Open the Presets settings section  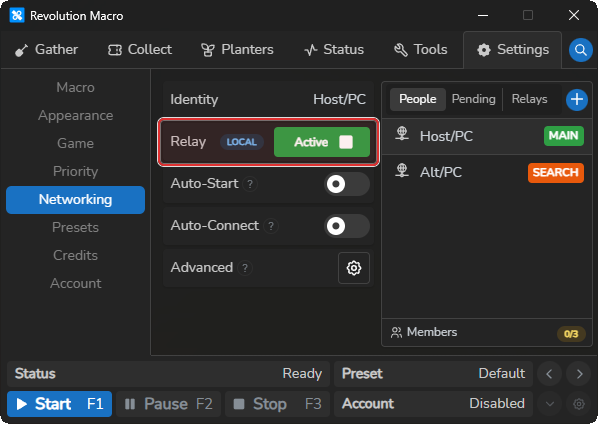coord(76,227)
